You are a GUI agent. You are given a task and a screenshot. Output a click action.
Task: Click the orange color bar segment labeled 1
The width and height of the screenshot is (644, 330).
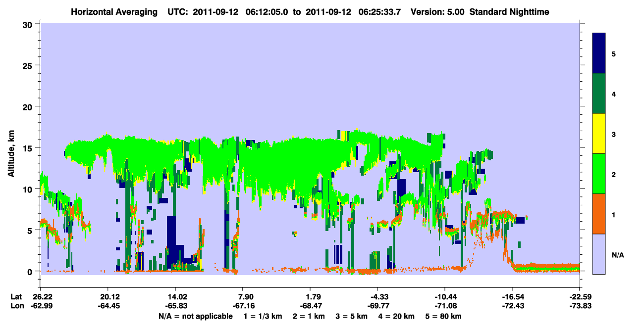(x=599, y=214)
